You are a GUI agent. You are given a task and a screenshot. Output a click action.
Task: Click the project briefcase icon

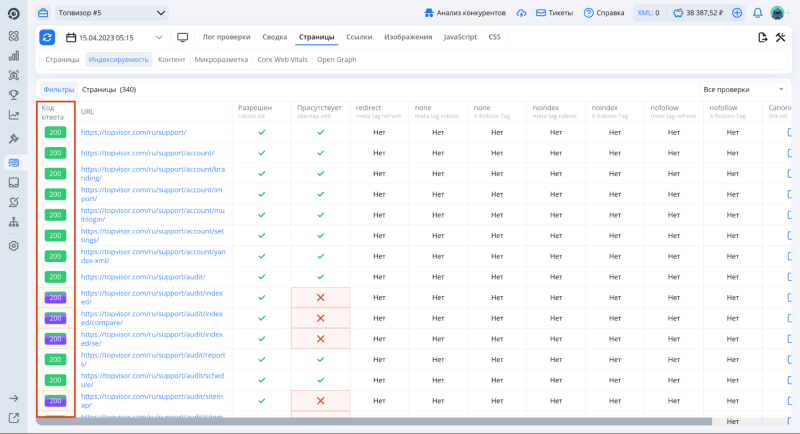tap(45, 13)
